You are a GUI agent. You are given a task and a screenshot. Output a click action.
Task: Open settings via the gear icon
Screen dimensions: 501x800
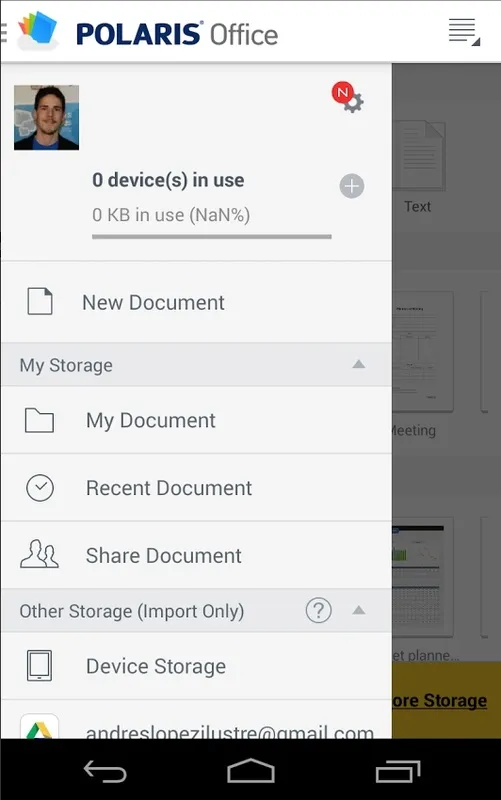coord(353,103)
